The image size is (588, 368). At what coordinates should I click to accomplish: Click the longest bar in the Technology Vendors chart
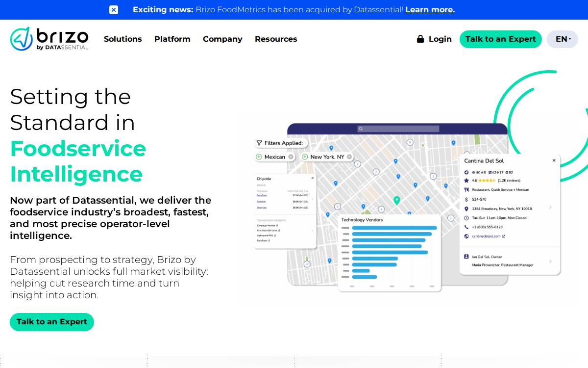tap(394, 228)
